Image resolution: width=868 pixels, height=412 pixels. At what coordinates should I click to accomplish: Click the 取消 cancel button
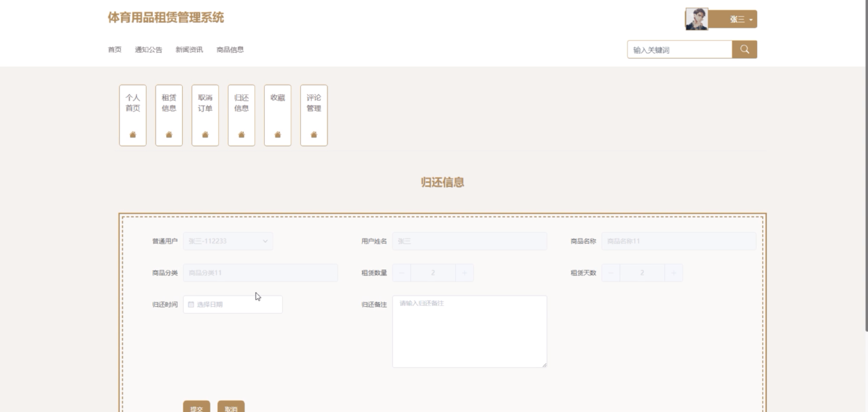click(x=231, y=408)
